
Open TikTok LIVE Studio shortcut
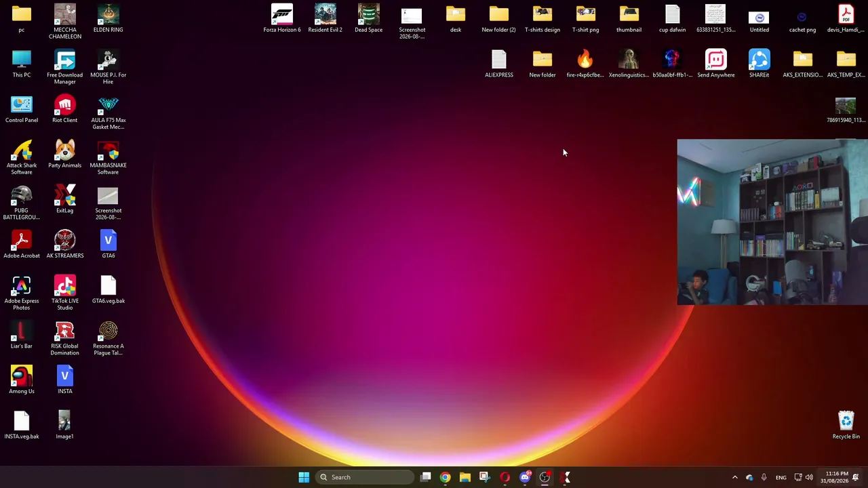point(65,293)
